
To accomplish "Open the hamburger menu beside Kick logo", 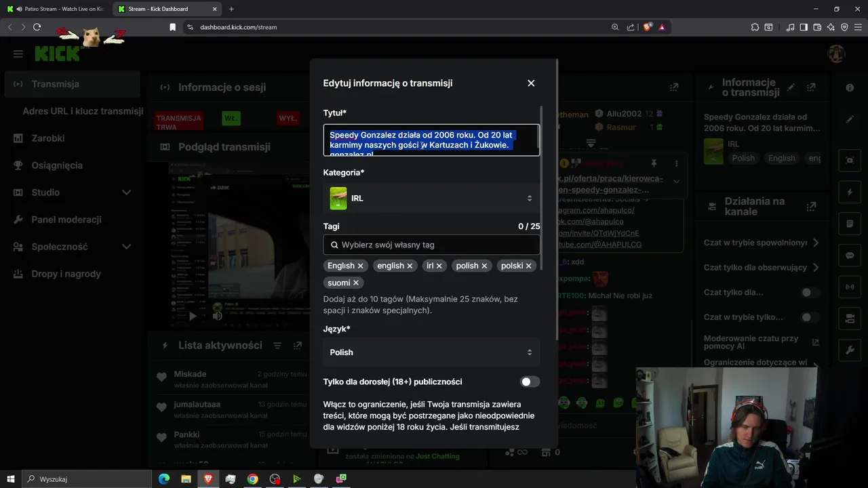I will click(x=18, y=54).
